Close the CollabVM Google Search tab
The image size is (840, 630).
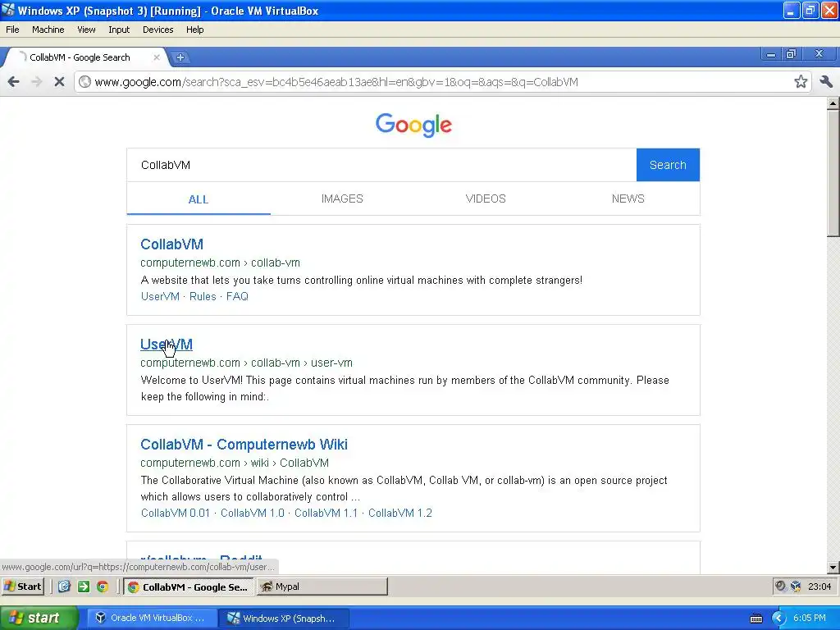click(x=157, y=57)
